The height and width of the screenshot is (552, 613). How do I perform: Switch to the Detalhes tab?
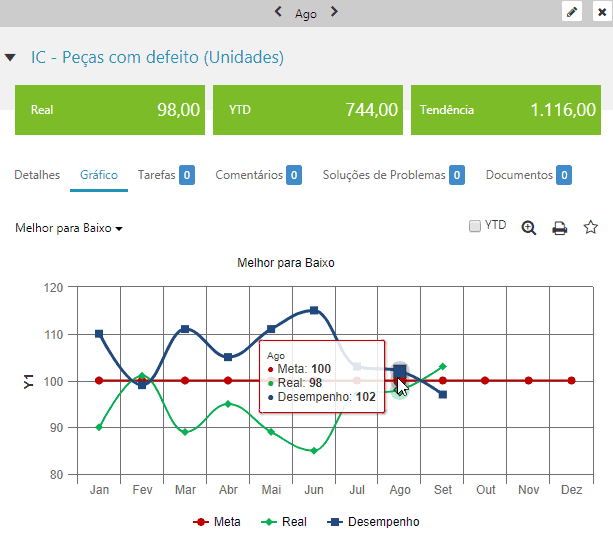pyautogui.click(x=37, y=175)
